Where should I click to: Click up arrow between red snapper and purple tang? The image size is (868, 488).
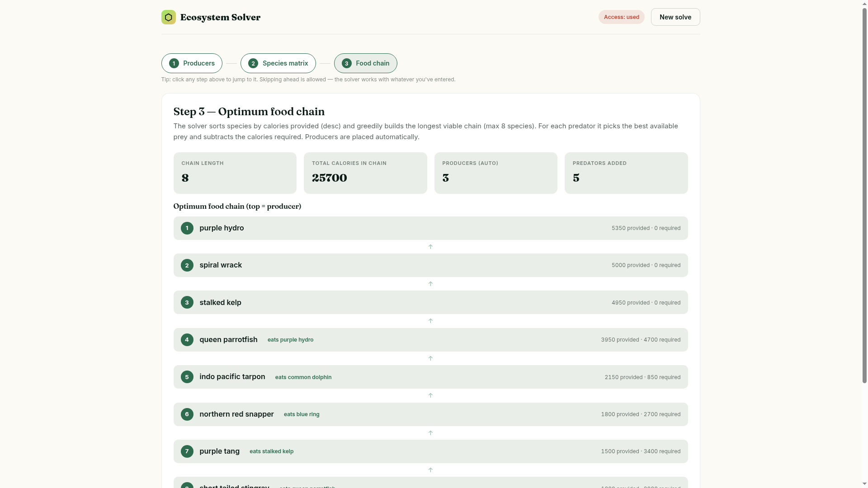430,433
